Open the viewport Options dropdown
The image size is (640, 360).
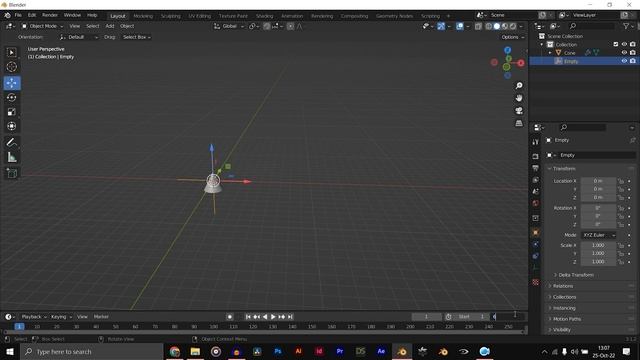coord(513,37)
